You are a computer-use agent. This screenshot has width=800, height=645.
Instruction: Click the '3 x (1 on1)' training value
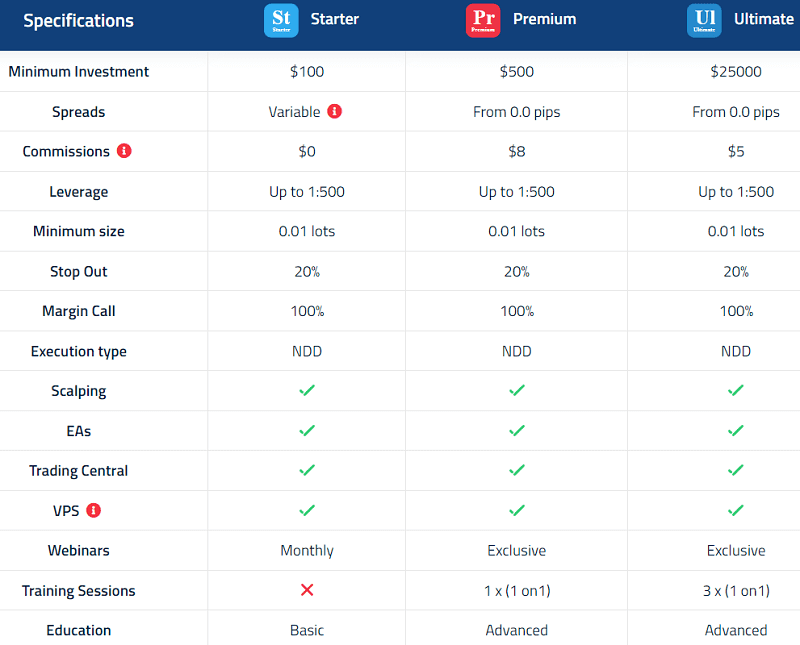tap(736, 591)
